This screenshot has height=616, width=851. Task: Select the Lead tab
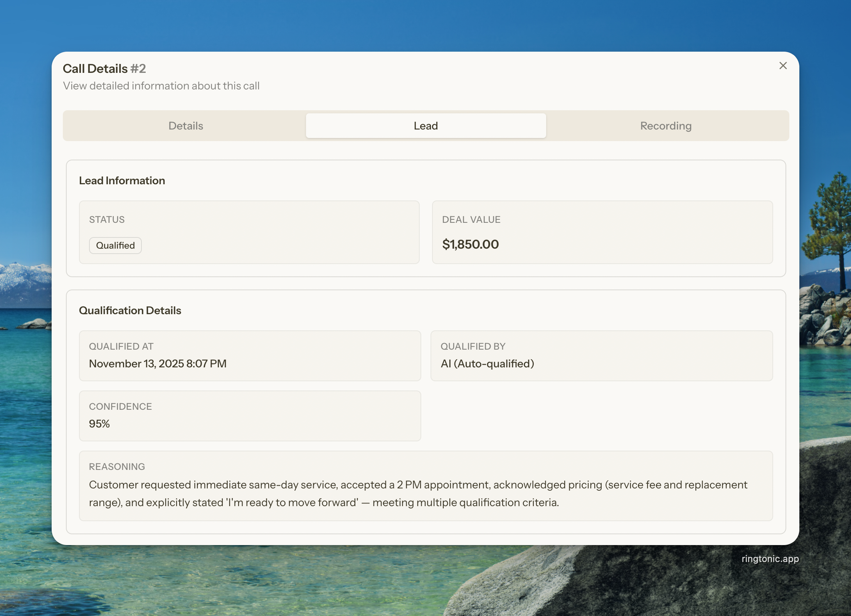(x=425, y=126)
